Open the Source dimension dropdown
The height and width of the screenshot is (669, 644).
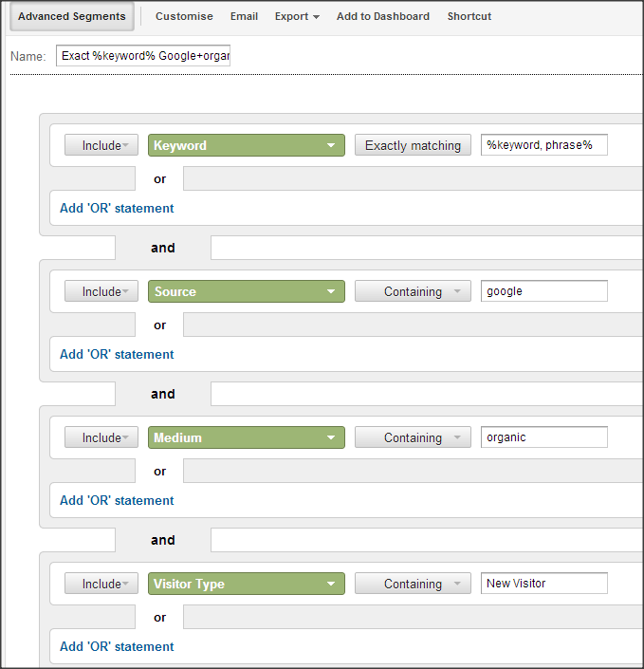pos(246,291)
